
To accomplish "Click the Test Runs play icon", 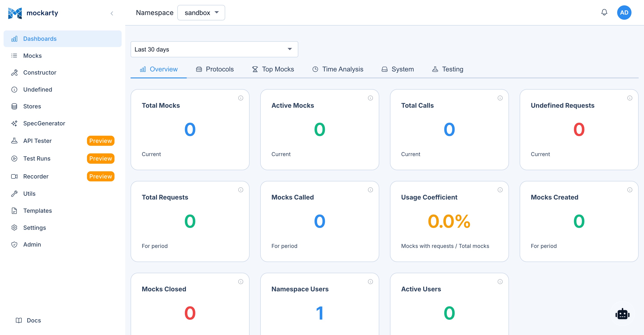I will pyautogui.click(x=14, y=159).
